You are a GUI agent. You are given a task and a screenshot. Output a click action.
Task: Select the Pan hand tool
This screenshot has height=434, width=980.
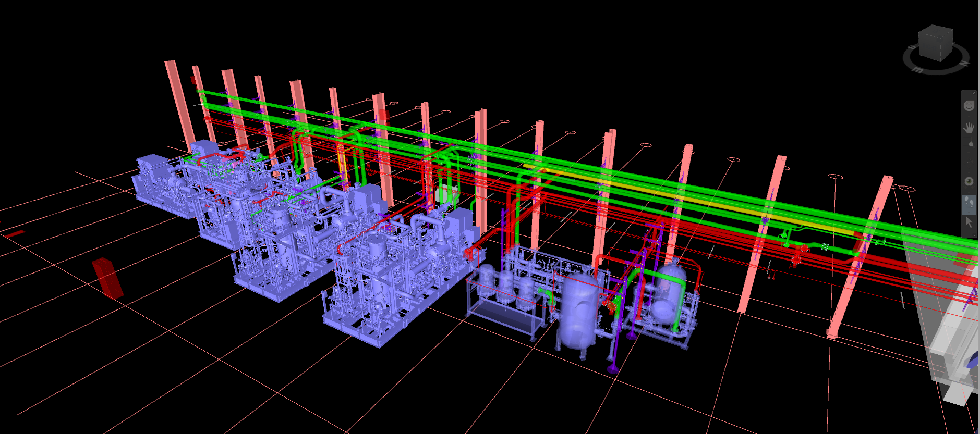coord(969,127)
